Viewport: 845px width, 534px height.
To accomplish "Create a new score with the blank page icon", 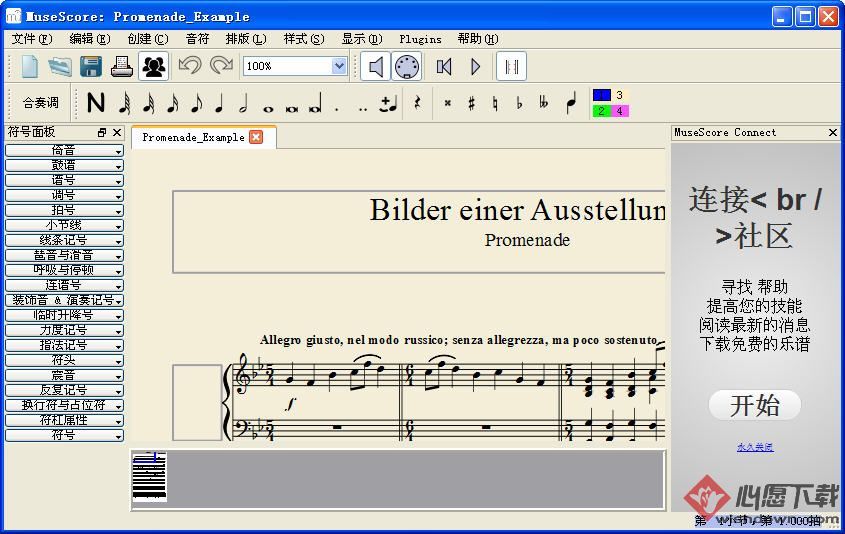I will pos(29,67).
